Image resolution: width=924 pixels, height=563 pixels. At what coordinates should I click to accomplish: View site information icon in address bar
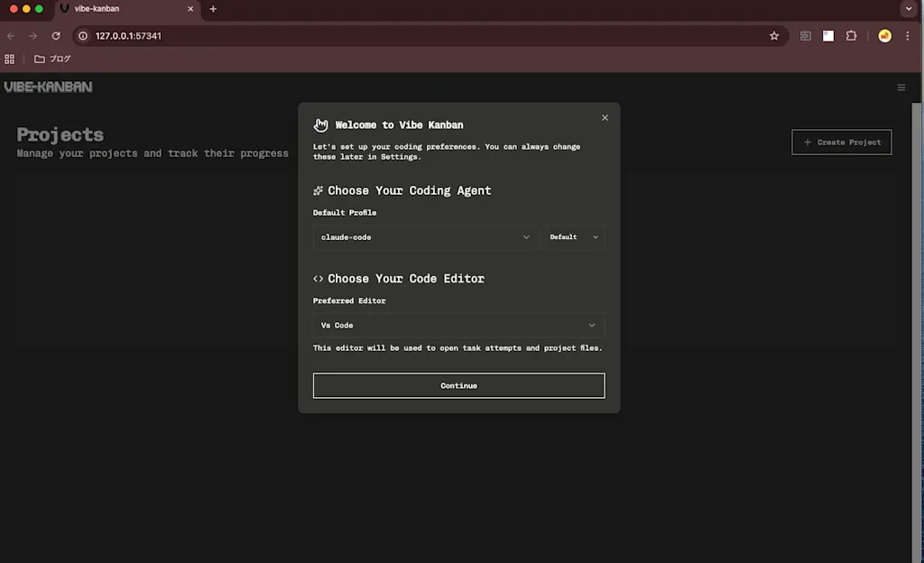(83, 36)
